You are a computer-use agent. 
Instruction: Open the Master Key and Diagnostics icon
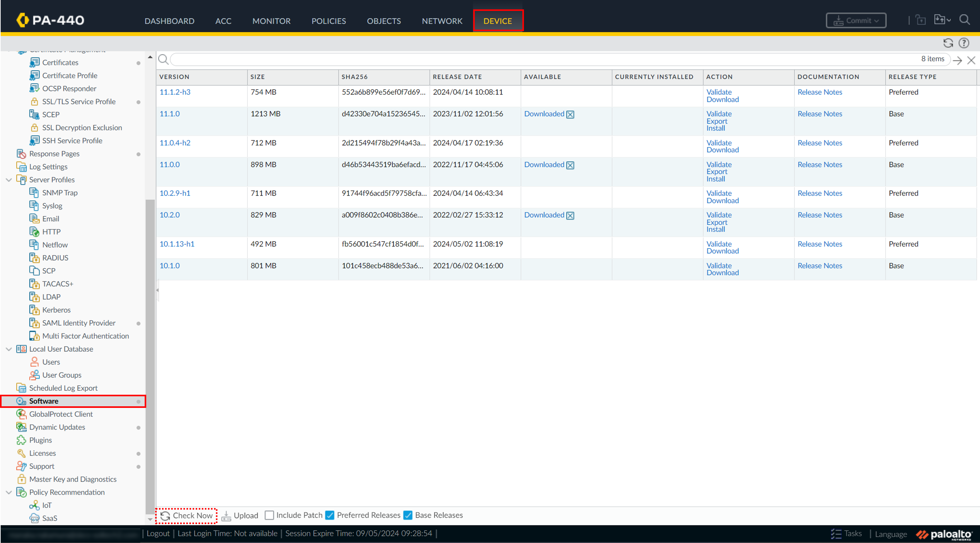tap(21, 479)
